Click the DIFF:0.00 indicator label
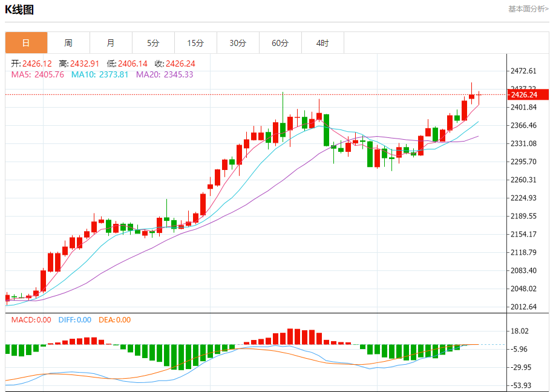The width and height of the screenshot is (553, 392). click(75, 320)
